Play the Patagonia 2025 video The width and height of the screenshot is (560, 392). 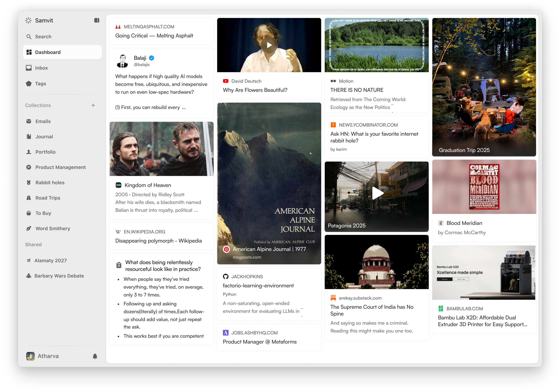point(378,193)
